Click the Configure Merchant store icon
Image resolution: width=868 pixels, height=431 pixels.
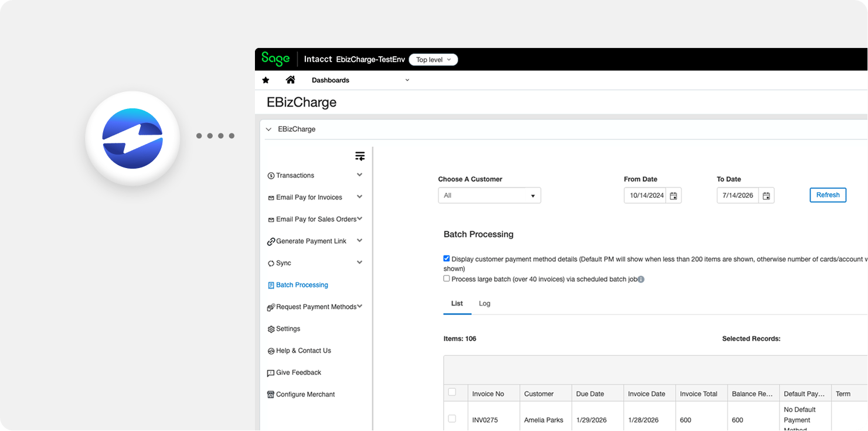(x=271, y=395)
